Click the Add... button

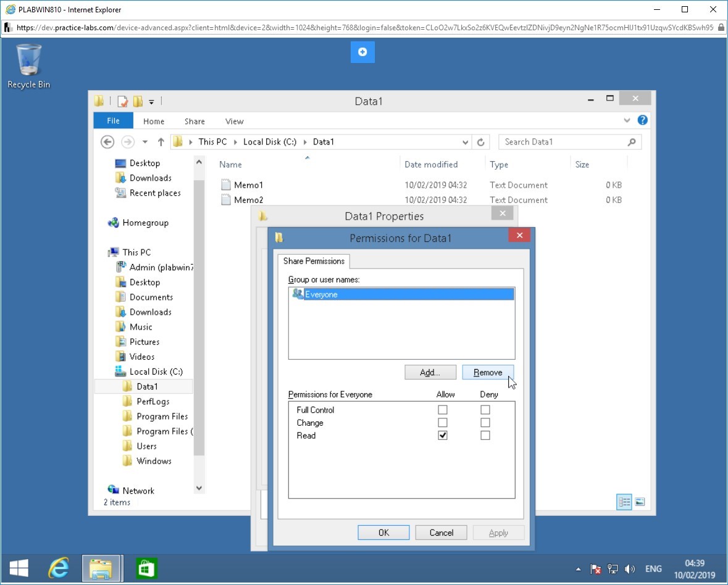pos(430,372)
